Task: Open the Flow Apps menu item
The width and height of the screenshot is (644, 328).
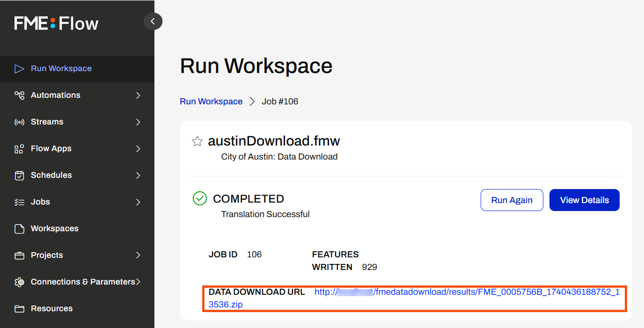Action: [77, 149]
